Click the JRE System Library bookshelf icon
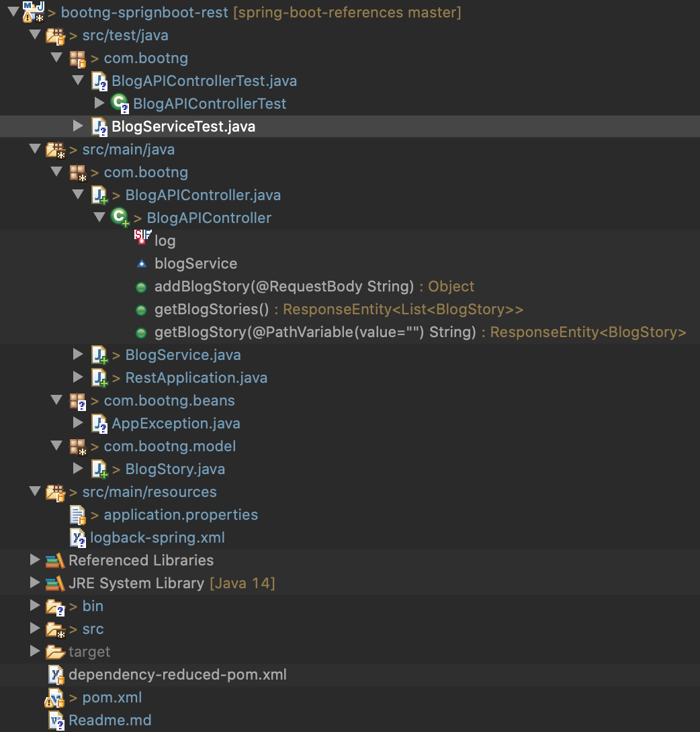 [x=55, y=583]
